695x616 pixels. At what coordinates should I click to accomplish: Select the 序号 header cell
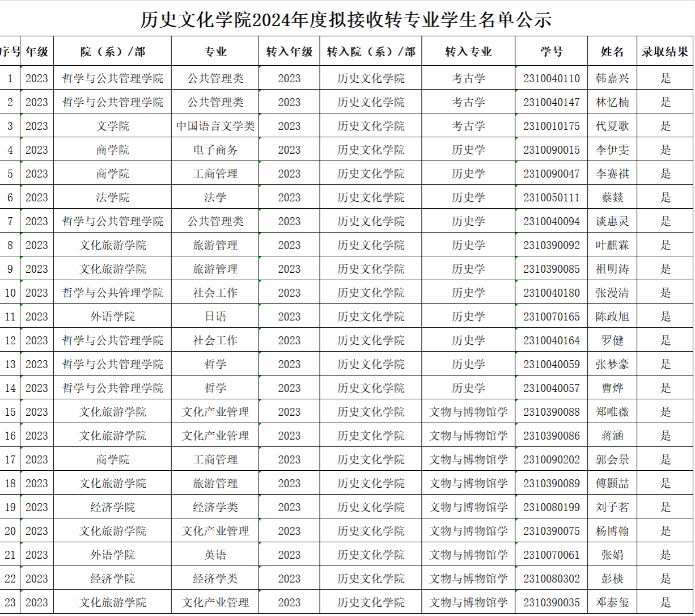[10, 52]
